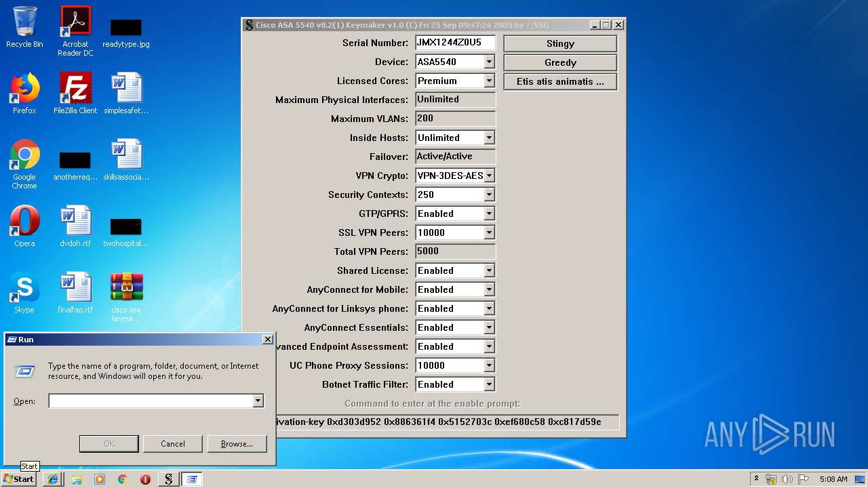Expand Advanced Endpoint Assessment dropdown
Screen dimensions: 868x488
(x=489, y=346)
